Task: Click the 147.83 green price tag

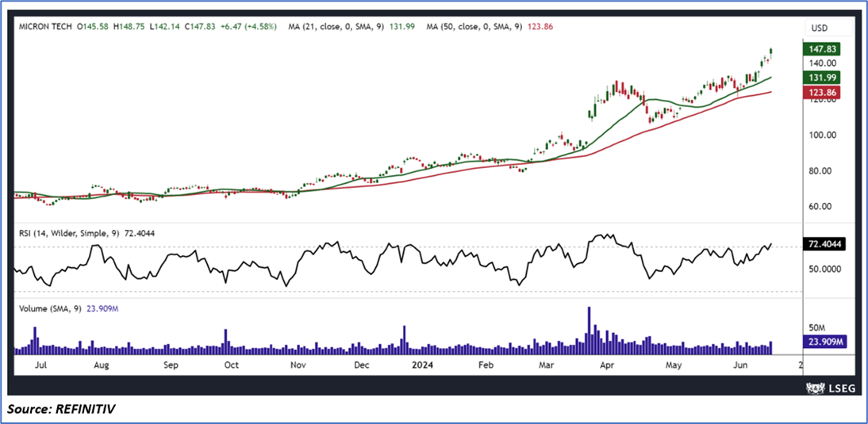Action: click(821, 50)
